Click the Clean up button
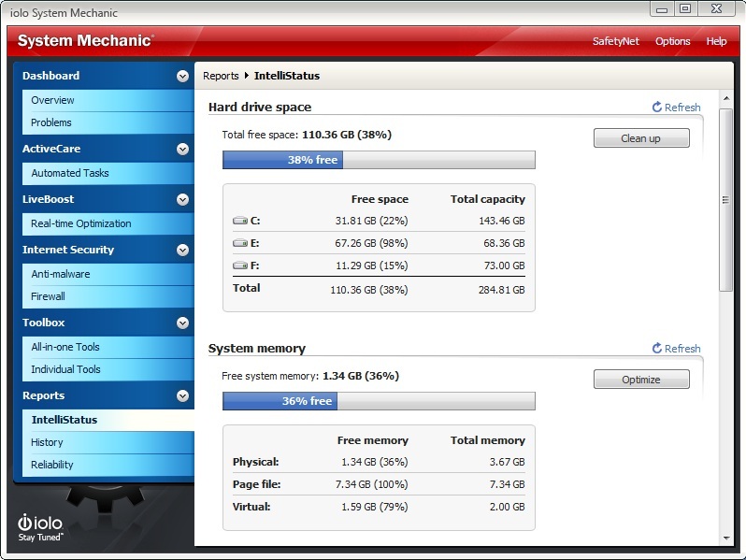746x560 pixels. click(x=641, y=138)
